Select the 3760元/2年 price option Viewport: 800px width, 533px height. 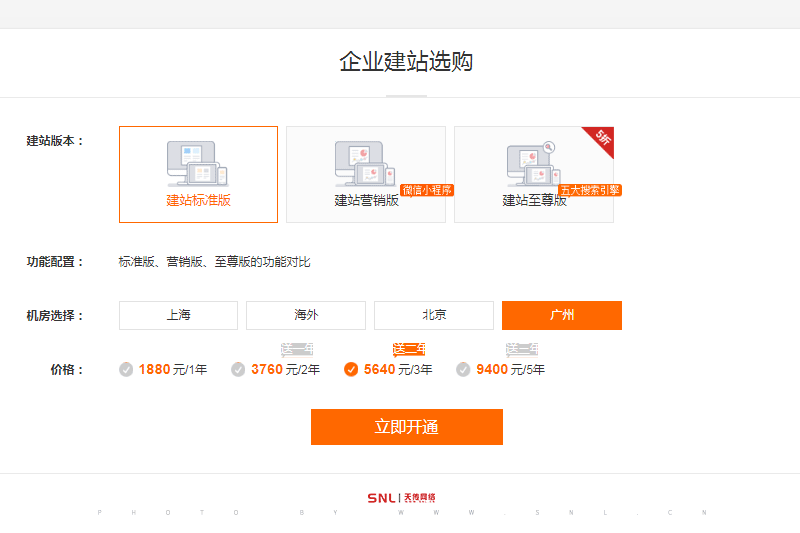(276, 370)
